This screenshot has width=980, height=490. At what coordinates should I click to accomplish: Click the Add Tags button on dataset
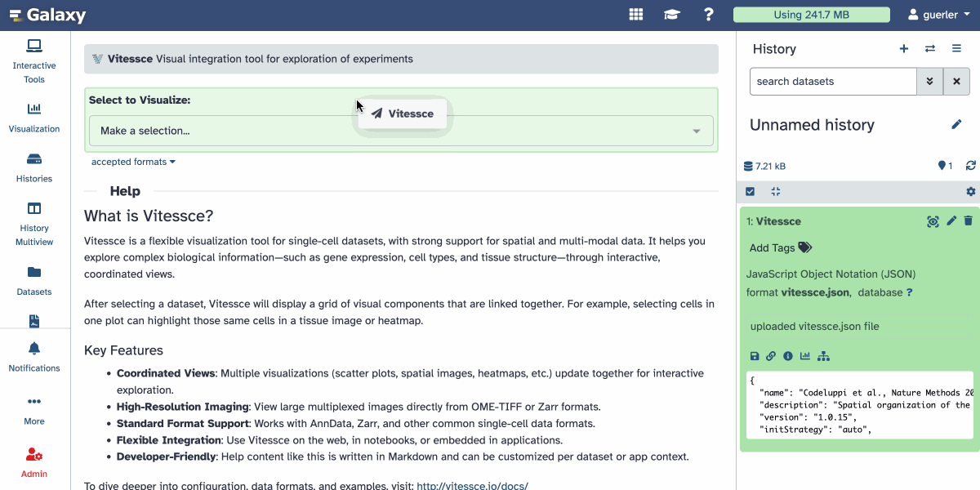[780, 247]
